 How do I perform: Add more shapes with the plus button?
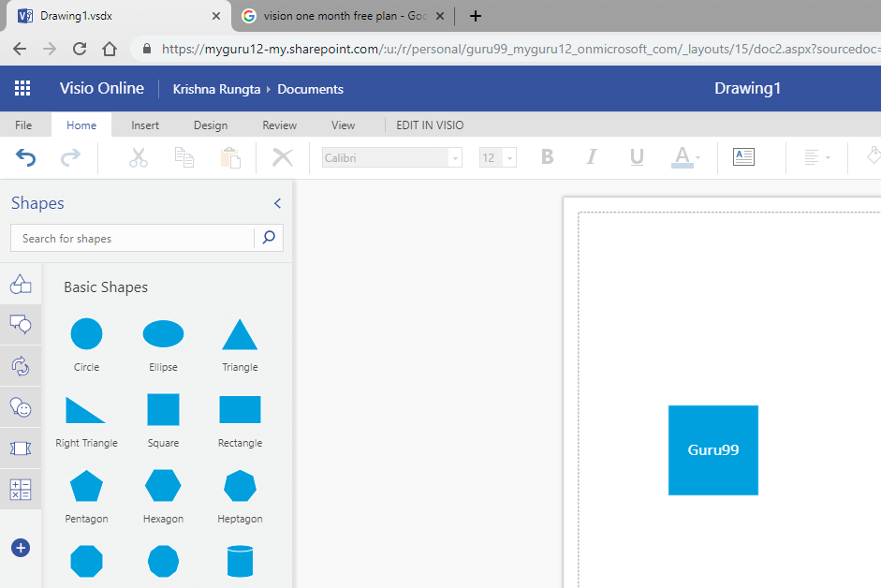click(x=21, y=548)
